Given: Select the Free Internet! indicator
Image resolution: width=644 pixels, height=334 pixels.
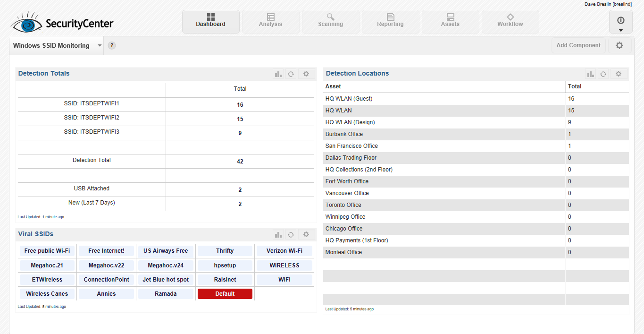Looking at the screenshot, I should click(107, 251).
